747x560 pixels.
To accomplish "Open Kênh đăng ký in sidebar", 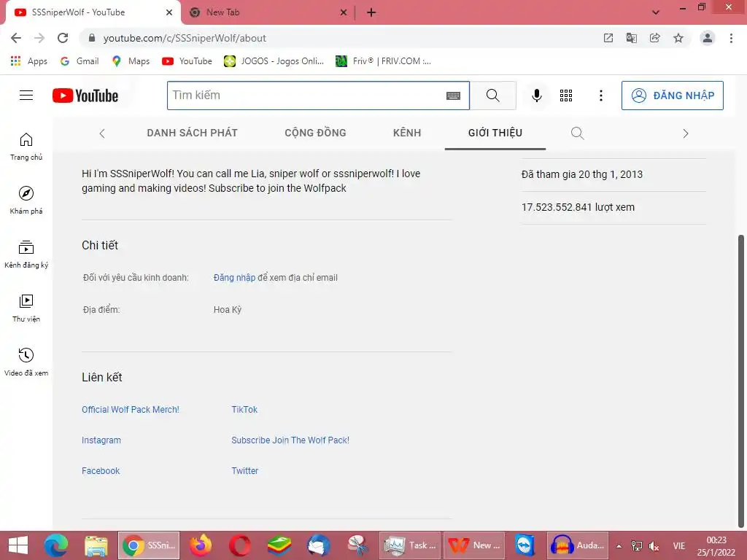I will (x=26, y=254).
